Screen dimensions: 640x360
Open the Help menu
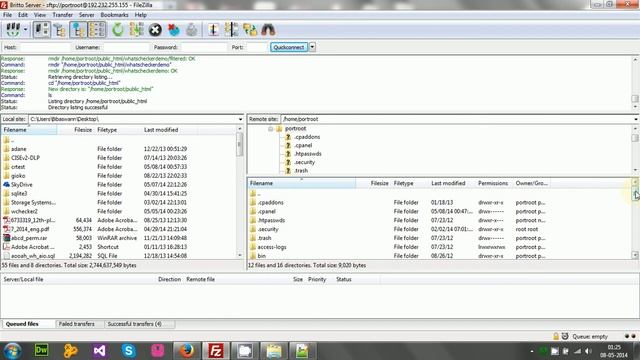pos(140,15)
